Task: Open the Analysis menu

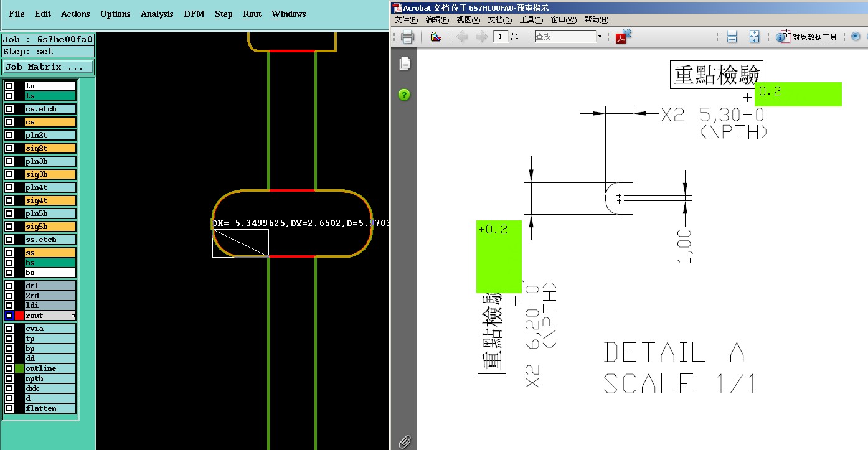Action: click(157, 14)
